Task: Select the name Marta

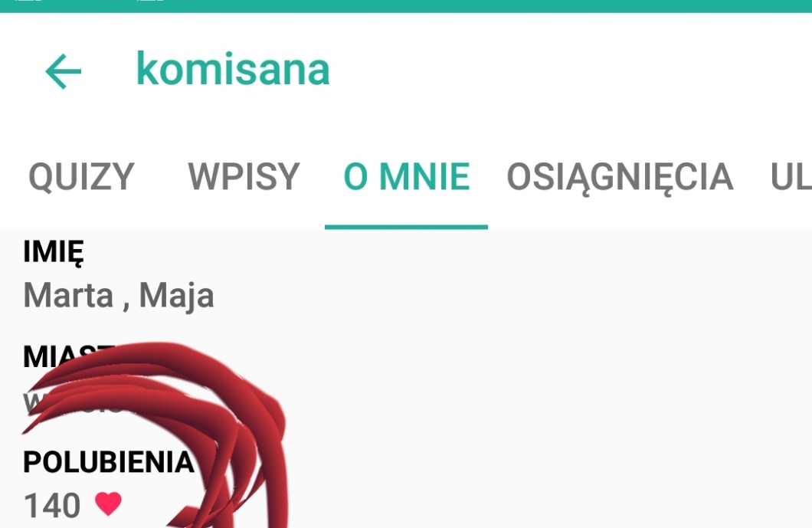Action: [x=68, y=296]
